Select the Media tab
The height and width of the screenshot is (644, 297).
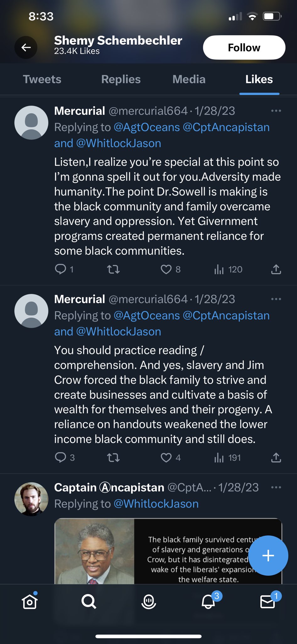tap(189, 79)
